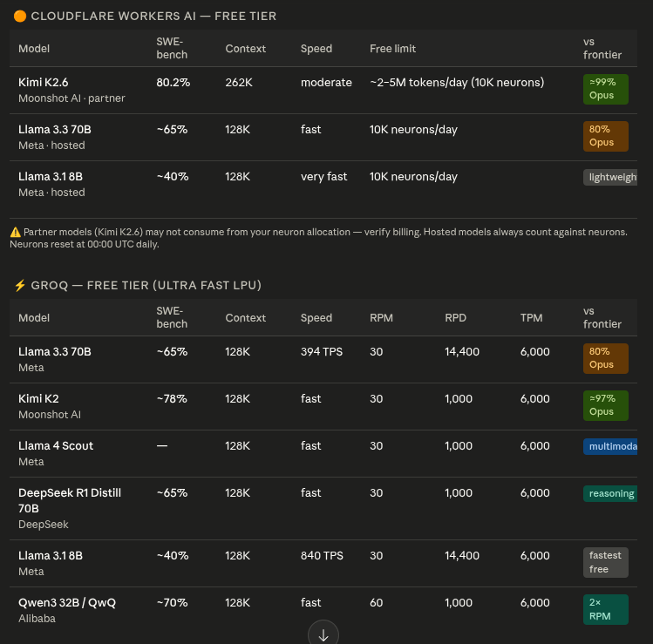Click the Cloudflare Workers AI section heading
Screen dimensions: 653x644
click(x=153, y=17)
